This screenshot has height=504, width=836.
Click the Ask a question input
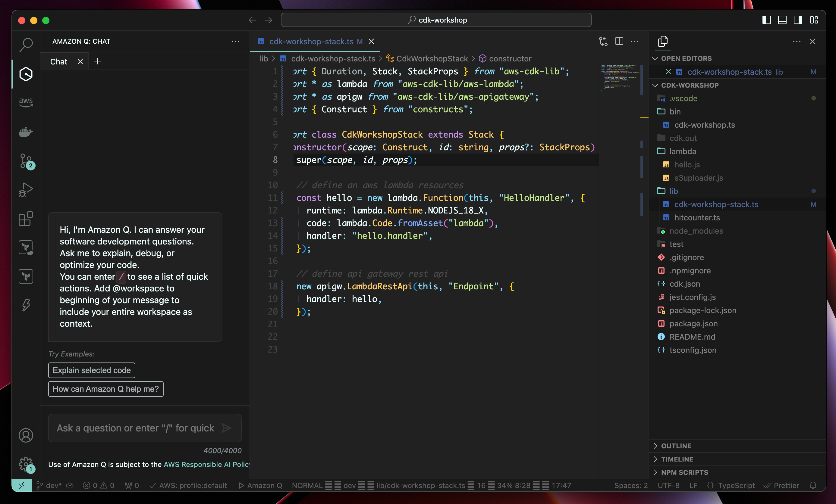(x=136, y=428)
